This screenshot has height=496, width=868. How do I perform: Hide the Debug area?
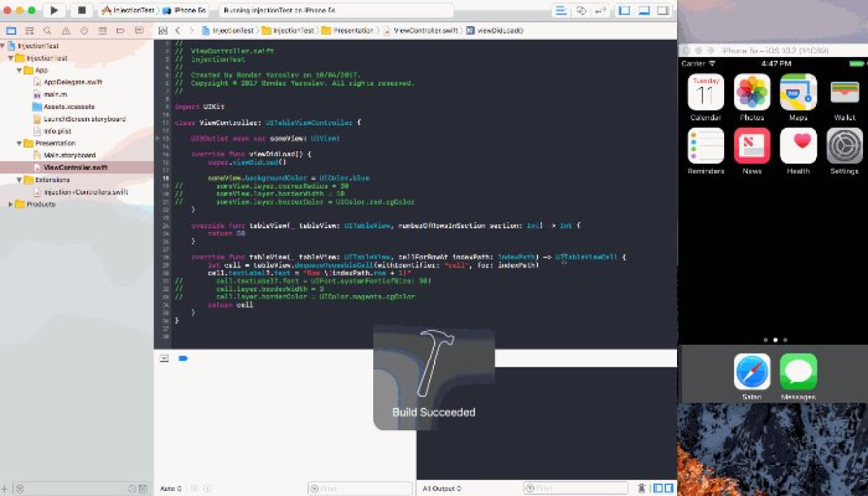pyautogui.click(x=643, y=10)
